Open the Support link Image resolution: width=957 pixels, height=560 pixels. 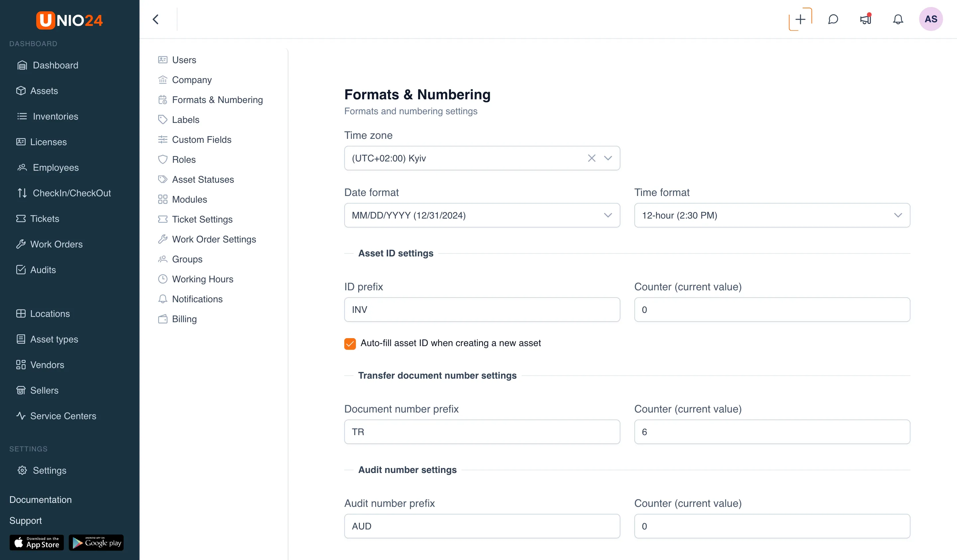[x=26, y=521]
